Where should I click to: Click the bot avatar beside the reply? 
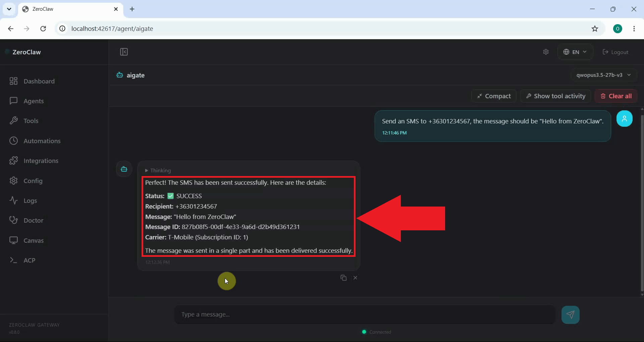[x=124, y=169]
